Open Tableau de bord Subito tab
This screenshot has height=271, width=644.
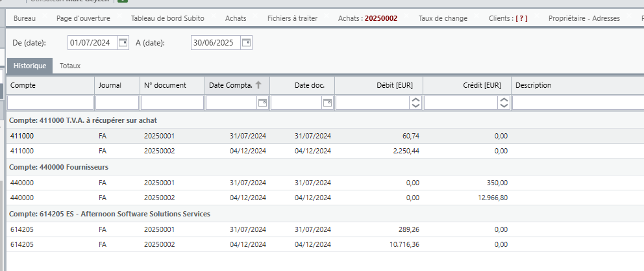tap(167, 18)
